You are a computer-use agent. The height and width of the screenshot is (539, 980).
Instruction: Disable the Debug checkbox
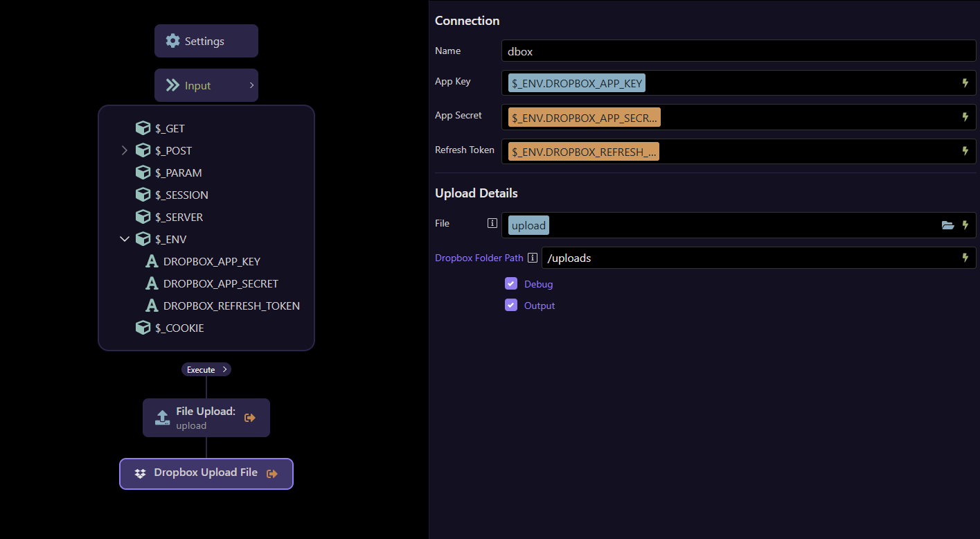511,283
